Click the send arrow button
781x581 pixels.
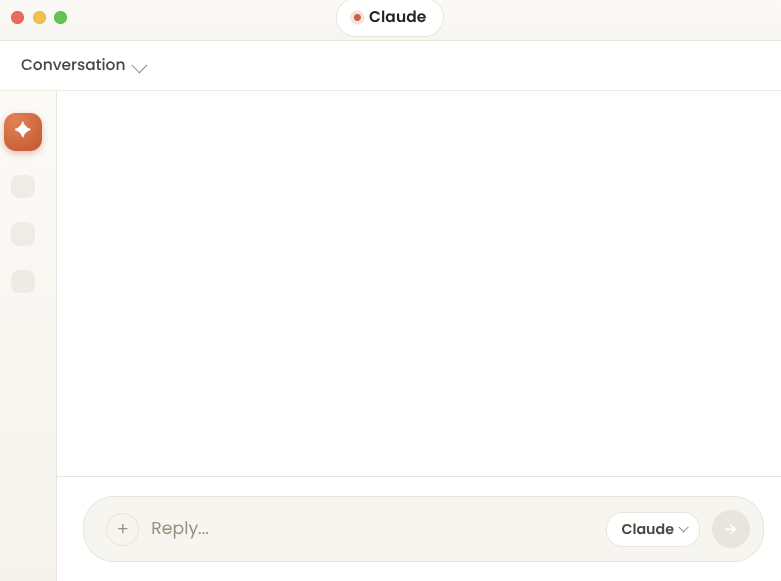tap(731, 529)
